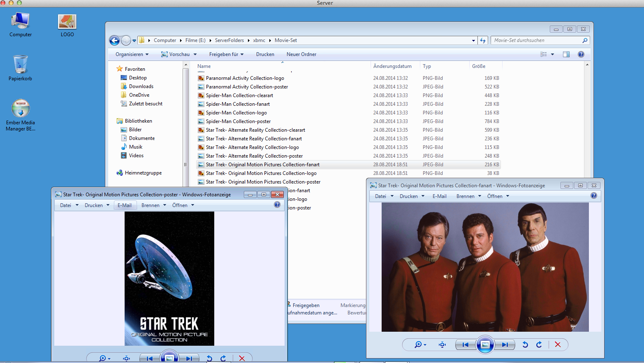The height and width of the screenshot is (363, 644).
Task: Rotate counterclockwise in fanart viewer
Action: [x=525, y=344]
